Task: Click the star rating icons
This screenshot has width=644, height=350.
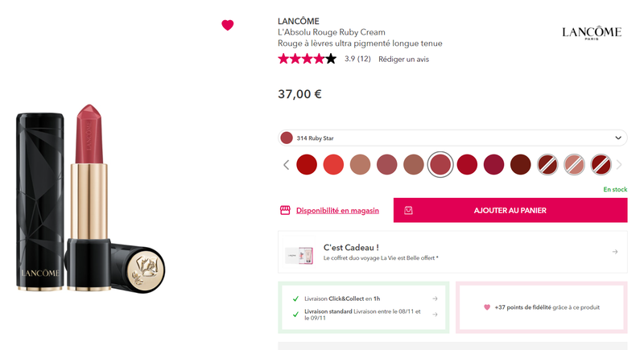Action: (307, 59)
